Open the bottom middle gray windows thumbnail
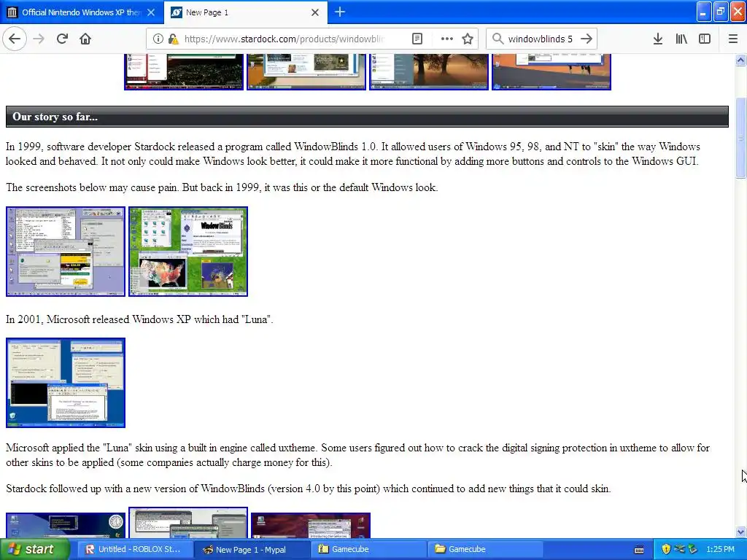This screenshot has height=560, width=747. pyautogui.click(x=188, y=523)
